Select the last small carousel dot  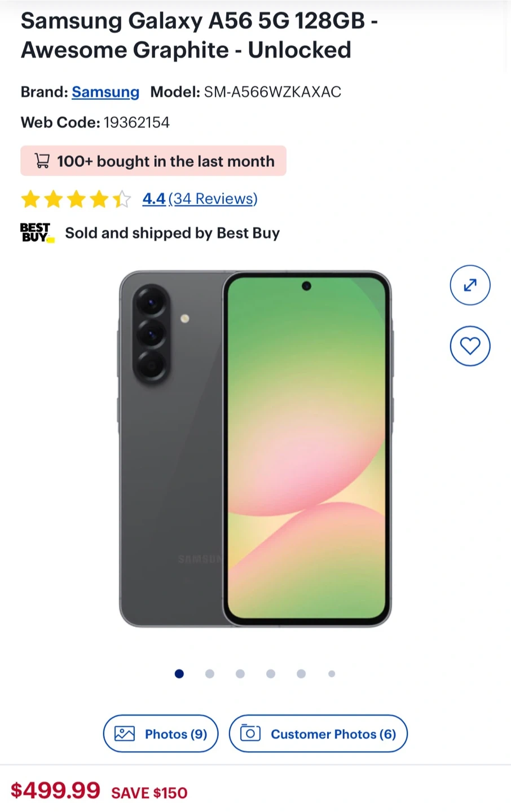click(x=332, y=673)
